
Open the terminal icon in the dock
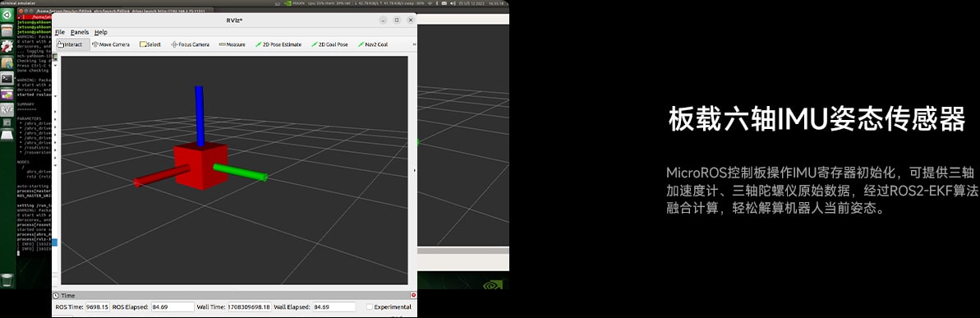tap(7, 78)
